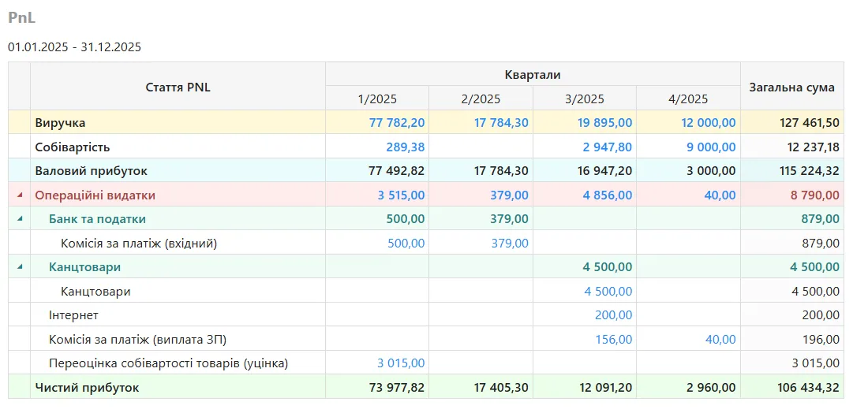Collapse the Операційні видатки row group

pyautogui.click(x=19, y=195)
